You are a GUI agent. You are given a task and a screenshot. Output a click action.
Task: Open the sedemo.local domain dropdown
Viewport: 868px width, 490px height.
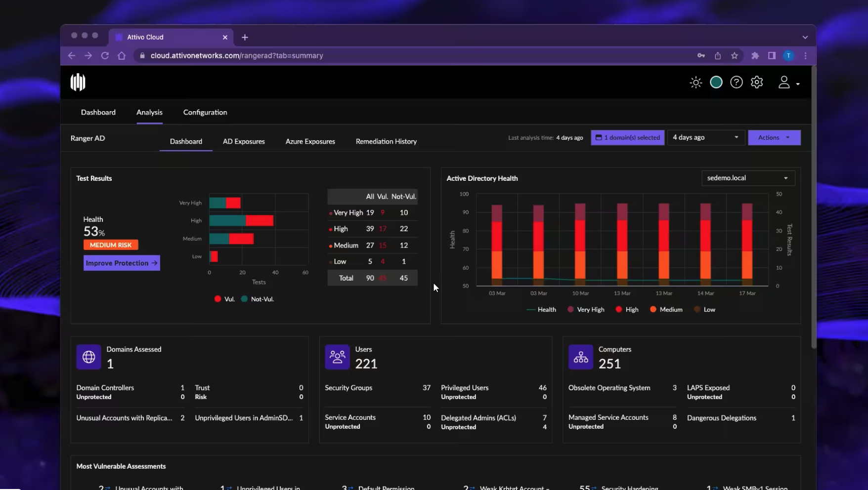point(748,178)
